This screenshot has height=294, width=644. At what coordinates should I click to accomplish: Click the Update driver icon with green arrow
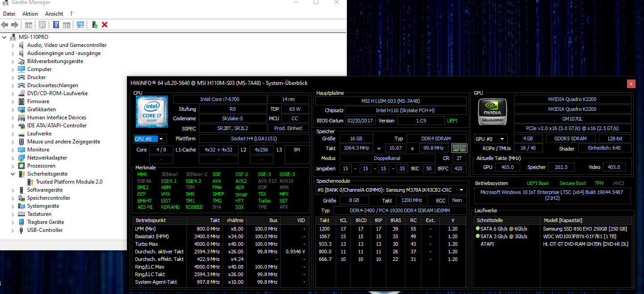[x=95, y=25]
